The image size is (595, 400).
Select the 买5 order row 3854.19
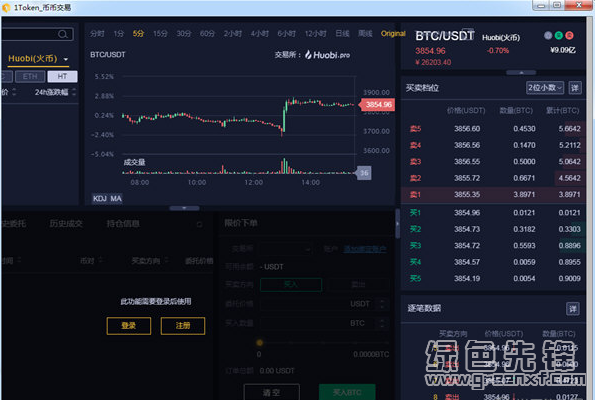click(x=493, y=279)
